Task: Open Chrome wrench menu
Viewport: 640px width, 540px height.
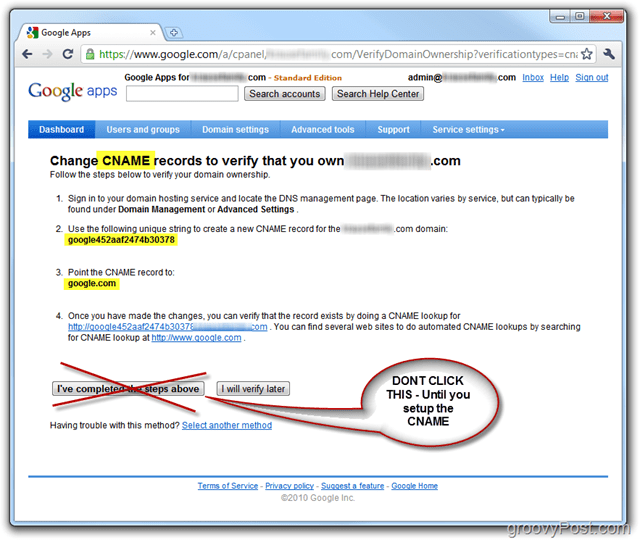Action: [609, 54]
